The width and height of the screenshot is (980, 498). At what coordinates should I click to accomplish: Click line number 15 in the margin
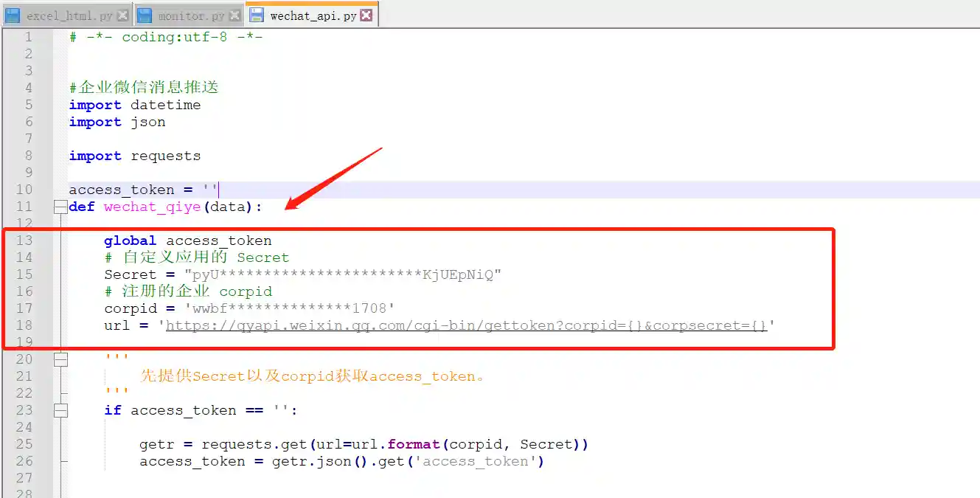point(24,274)
